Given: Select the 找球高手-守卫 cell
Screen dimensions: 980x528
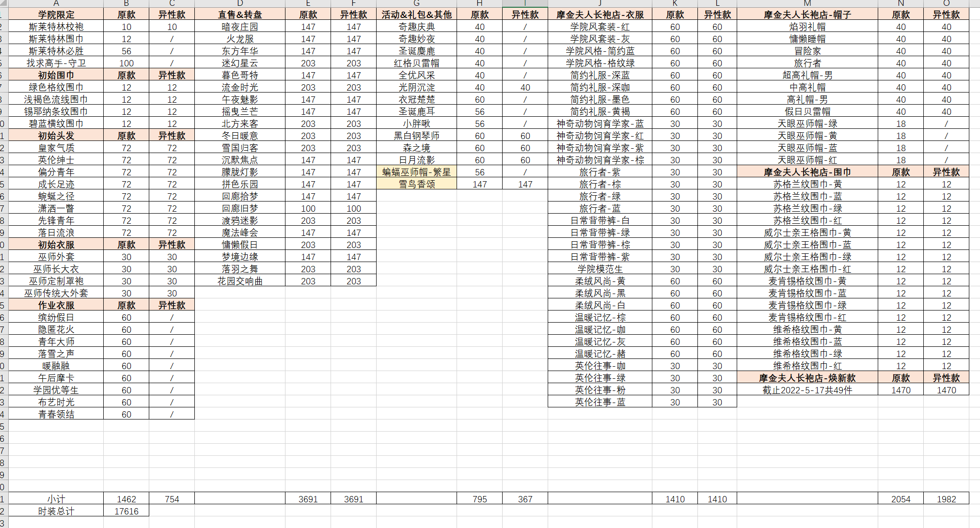Looking at the screenshot, I should coord(56,63).
